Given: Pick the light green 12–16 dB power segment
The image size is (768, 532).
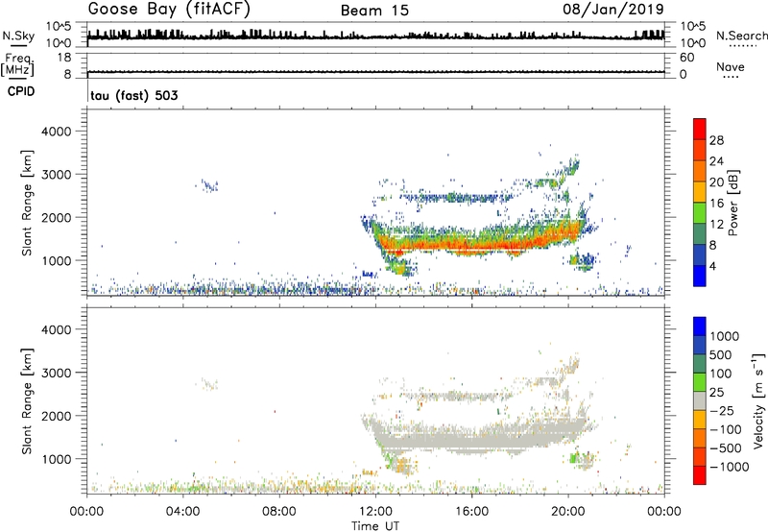Looking at the screenshot, I should click(700, 212).
